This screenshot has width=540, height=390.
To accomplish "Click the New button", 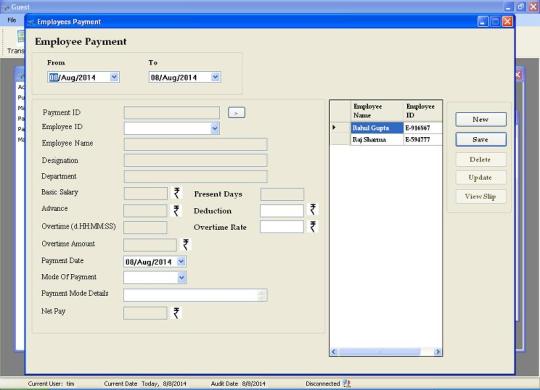I will 481,119.
